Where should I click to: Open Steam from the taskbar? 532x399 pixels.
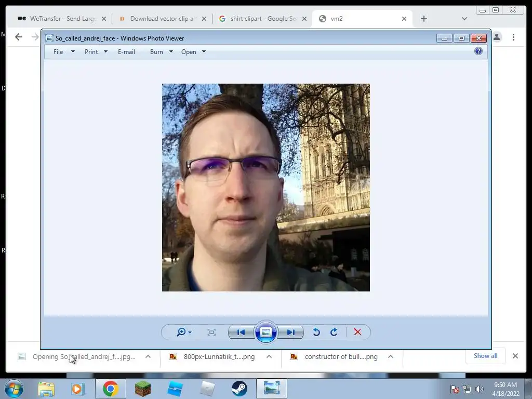[x=239, y=389]
